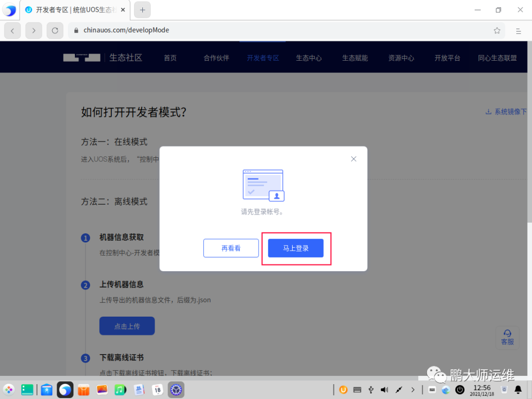This screenshot has width=532, height=399.
Task: Open 首页 in the navigation bar
Action: (x=170, y=58)
